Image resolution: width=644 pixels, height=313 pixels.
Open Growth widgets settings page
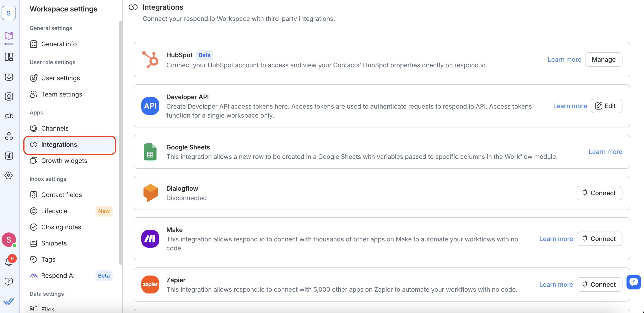point(64,161)
